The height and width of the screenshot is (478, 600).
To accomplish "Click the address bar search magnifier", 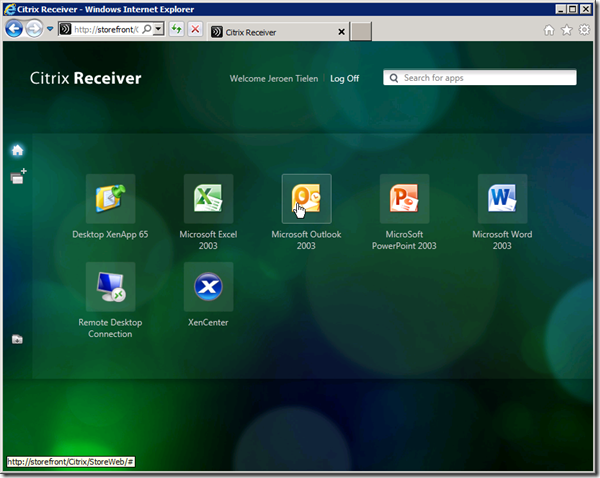I will pos(147,29).
